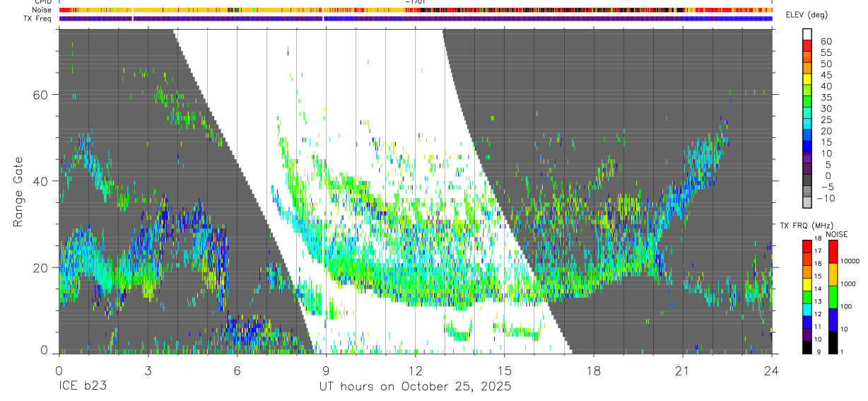This screenshot has height=401, width=868.
Task: Click the white top swatch of the ELEV colorbar
Action: pos(807,35)
